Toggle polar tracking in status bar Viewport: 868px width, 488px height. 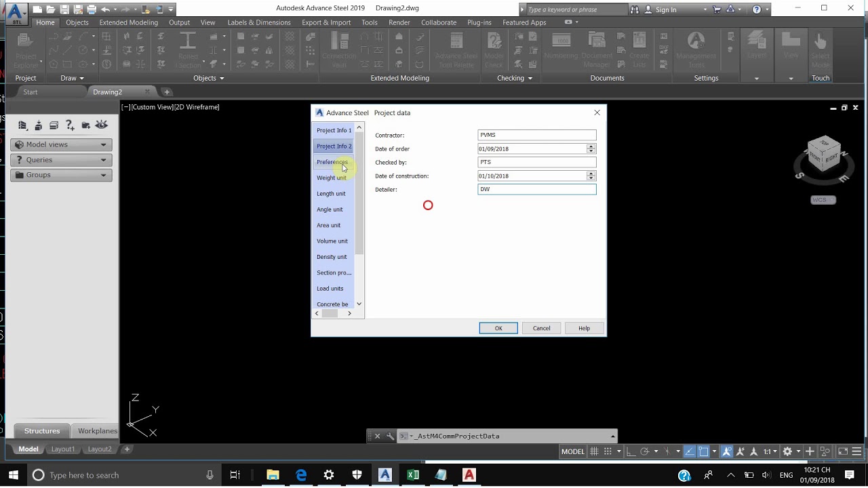645,451
